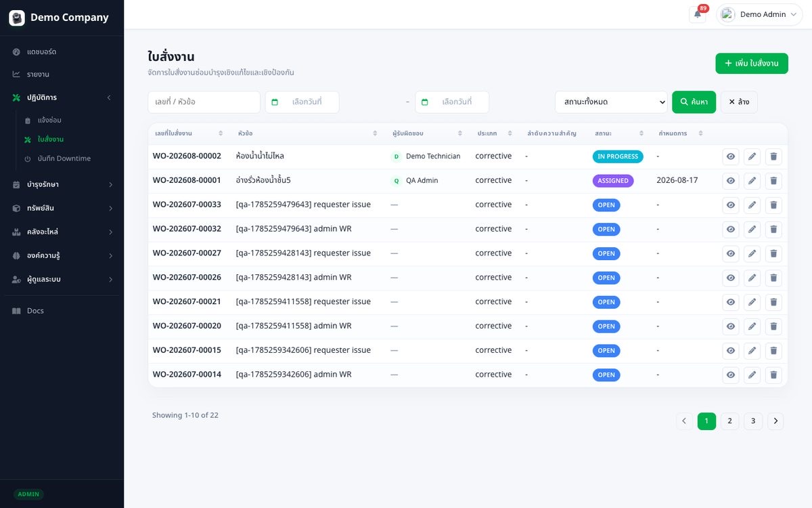Sort by the ผู้รับผิดชอบ column header
Screen dimensions: 812x508
(x=428, y=133)
